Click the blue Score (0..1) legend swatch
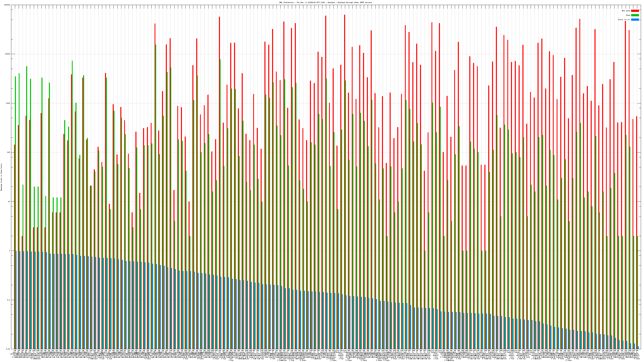The width and height of the screenshot is (644, 362). tap(635, 20)
